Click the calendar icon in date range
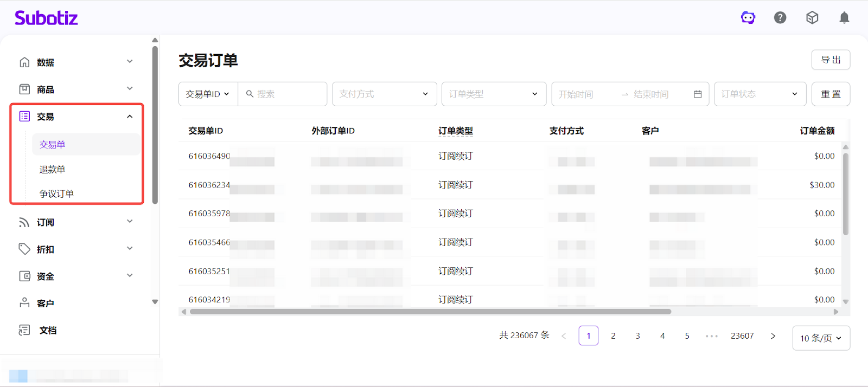The width and height of the screenshot is (868, 387). 698,94
